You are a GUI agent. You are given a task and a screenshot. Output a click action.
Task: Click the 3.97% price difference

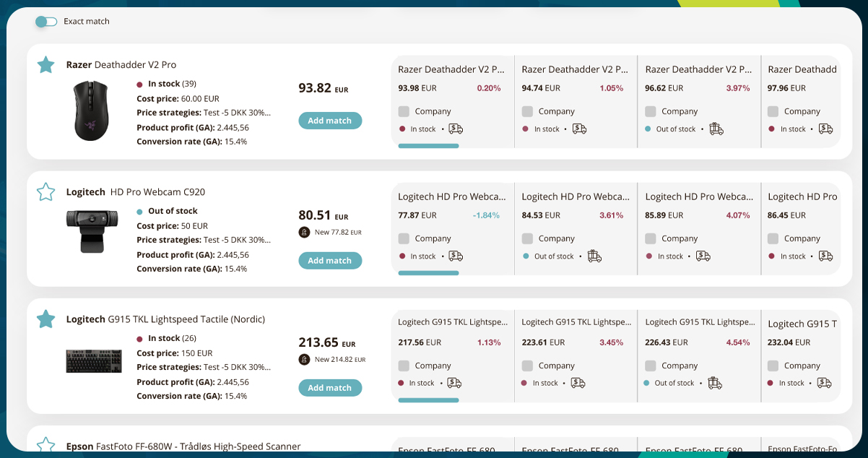(x=738, y=88)
